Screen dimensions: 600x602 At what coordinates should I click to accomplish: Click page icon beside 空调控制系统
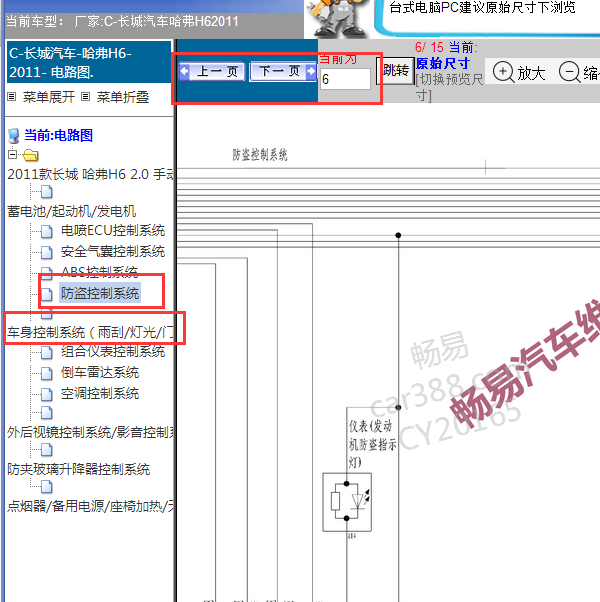[x=47, y=394]
